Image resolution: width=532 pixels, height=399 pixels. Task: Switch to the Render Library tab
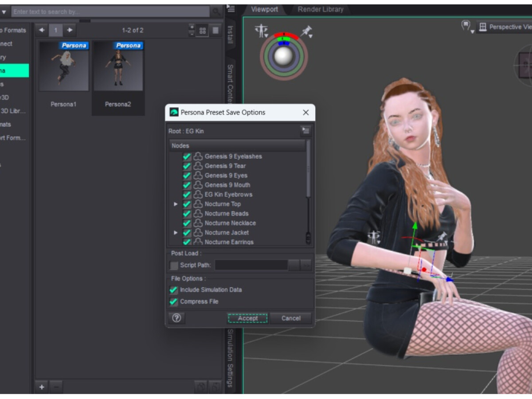point(320,9)
